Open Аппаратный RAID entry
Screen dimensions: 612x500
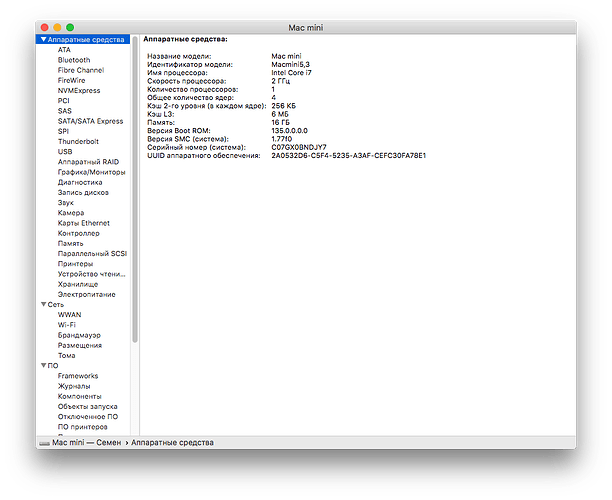88,162
